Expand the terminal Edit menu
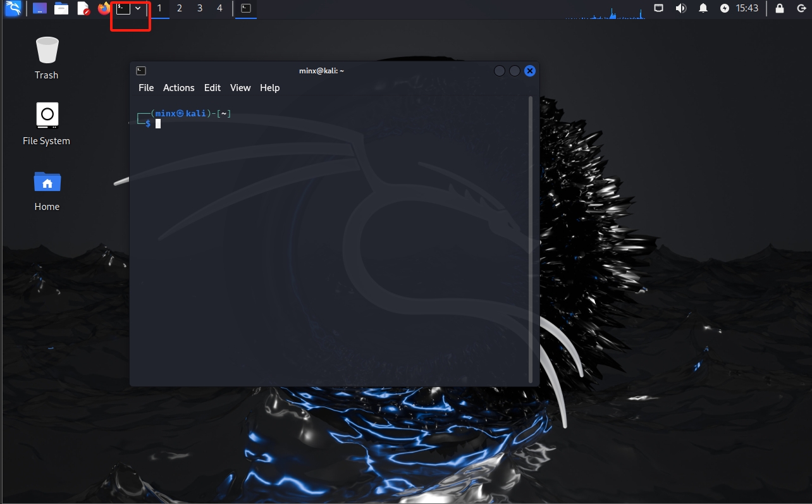Screen dimensions: 812x504 (212, 88)
